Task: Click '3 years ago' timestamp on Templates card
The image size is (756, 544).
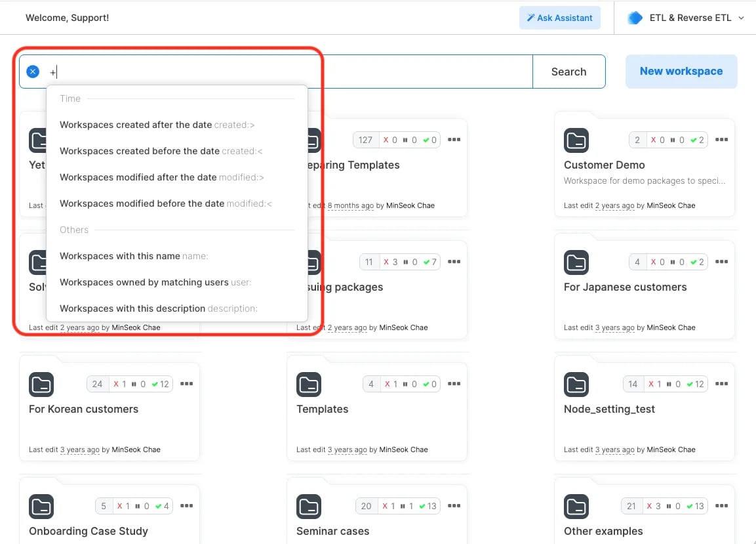Action: [x=347, y=450]
